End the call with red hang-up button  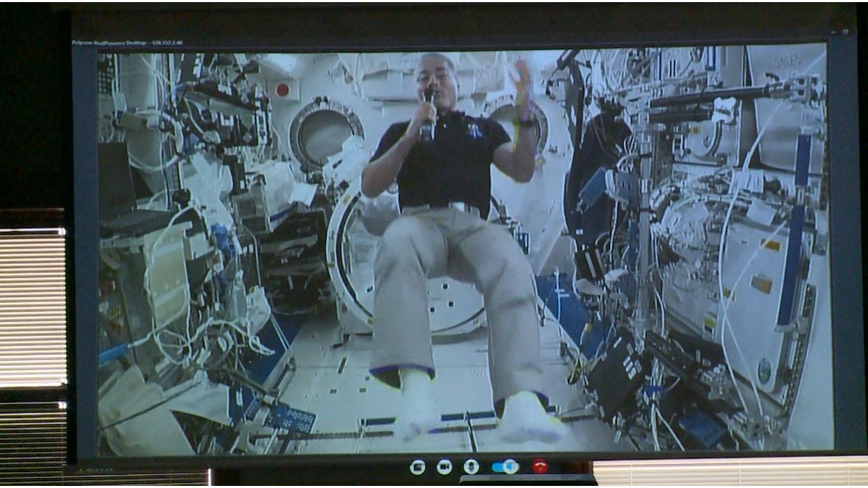click(540, 466)
